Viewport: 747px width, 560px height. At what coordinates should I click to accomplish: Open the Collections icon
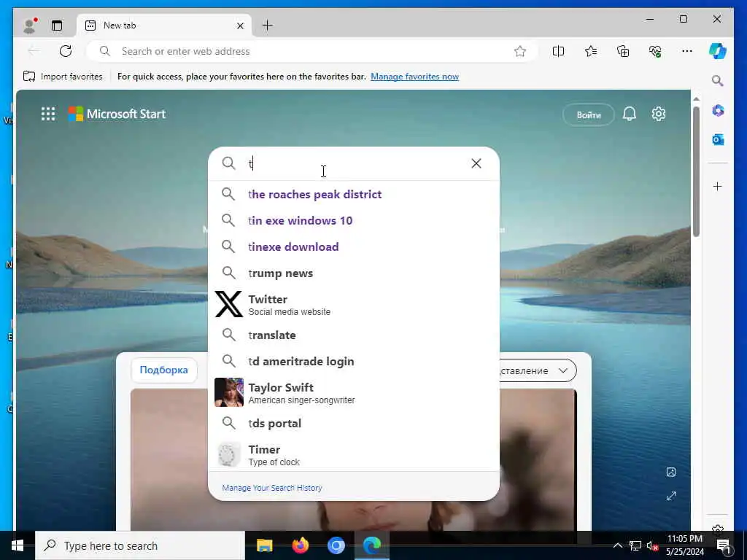click(x=623, y=51)
